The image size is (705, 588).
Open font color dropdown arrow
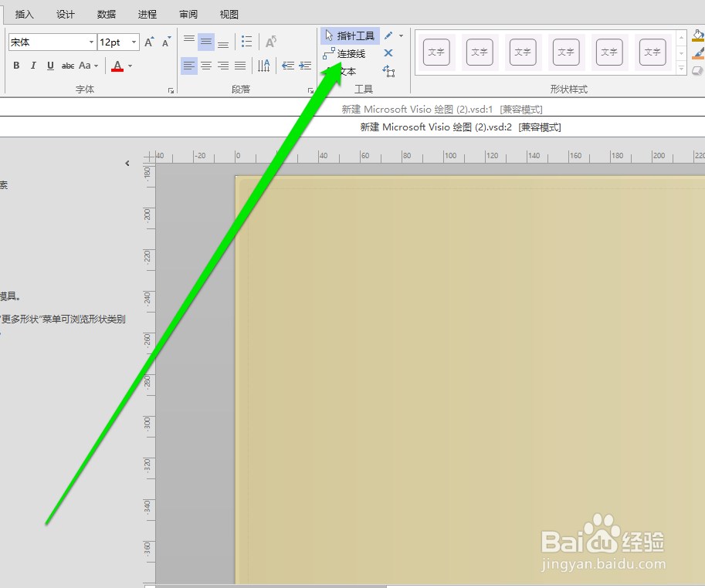[x=130, y=66]
